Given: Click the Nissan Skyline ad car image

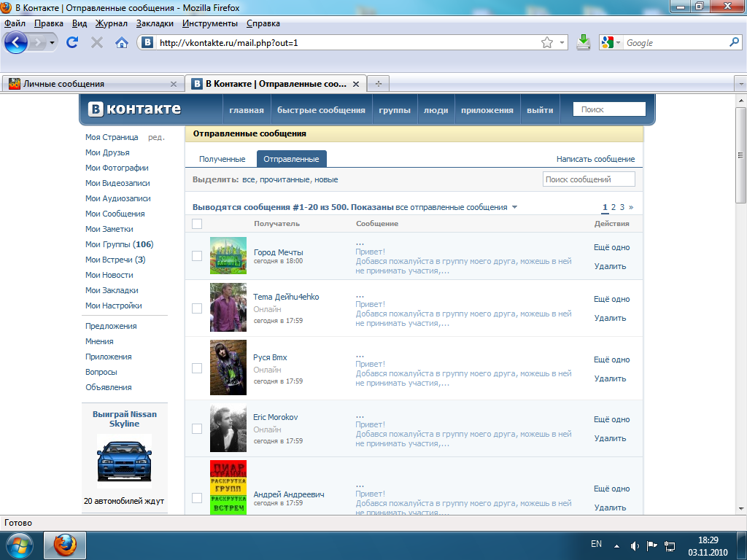Looking at the screenshot, I should (124, 461).
